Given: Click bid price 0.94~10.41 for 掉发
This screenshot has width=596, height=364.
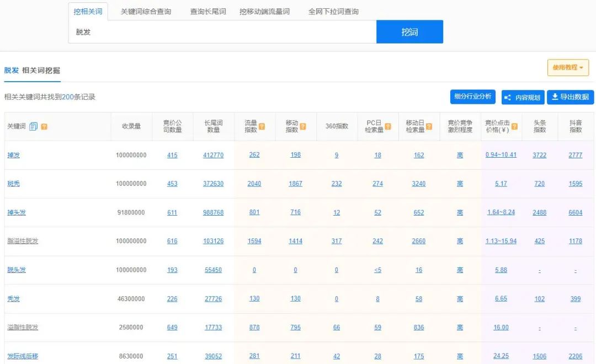Looking at the screenshot, I should pos(501,154).
